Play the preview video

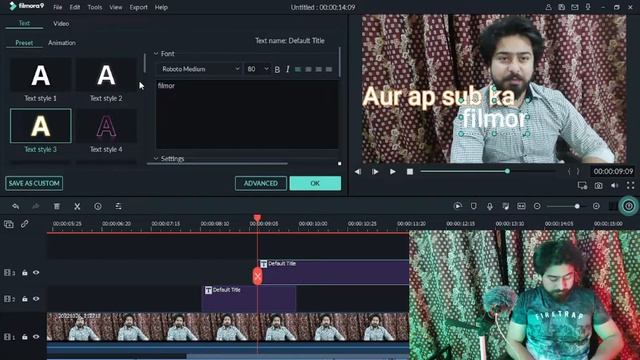(393, 172)
